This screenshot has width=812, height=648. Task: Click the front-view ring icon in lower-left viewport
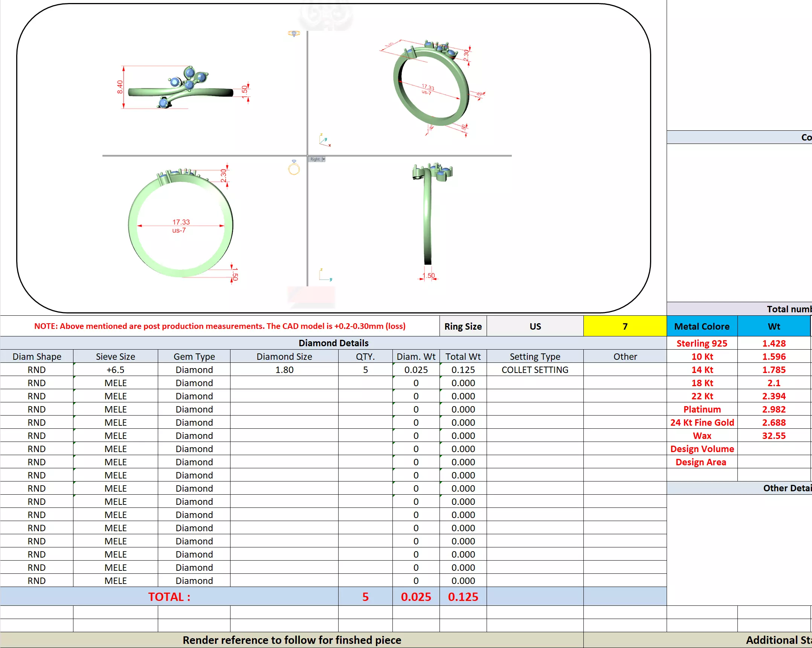click(x=294, y=168)
